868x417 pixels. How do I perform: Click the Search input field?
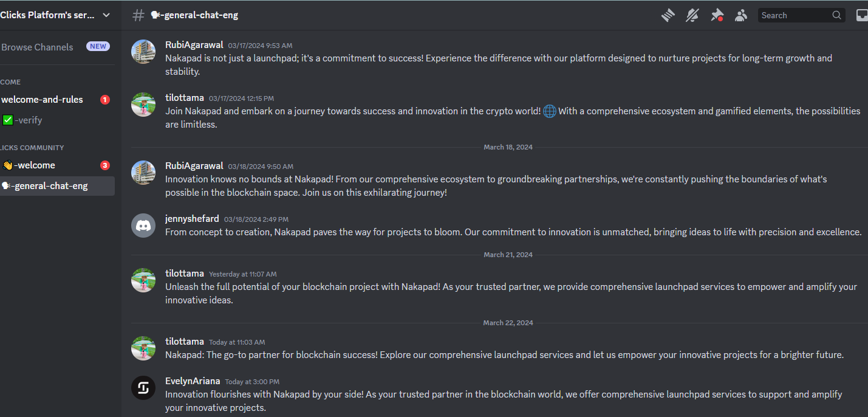point(795,15)
